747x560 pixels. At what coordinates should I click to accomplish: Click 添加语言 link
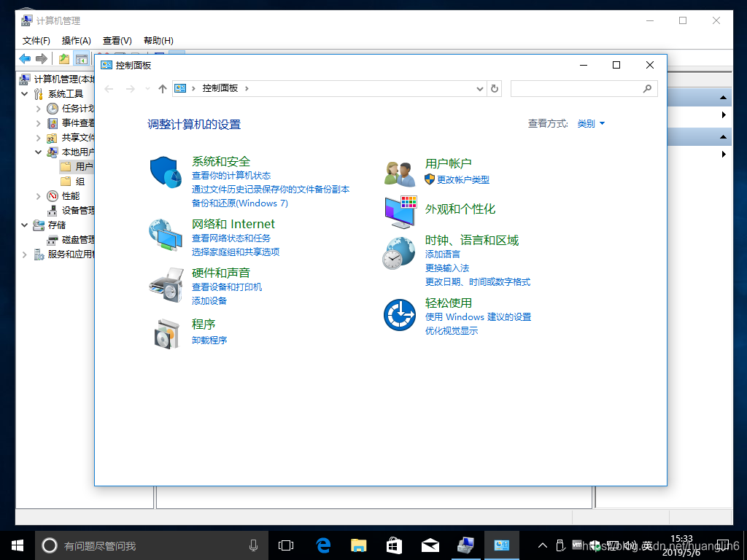pos(443,254)
